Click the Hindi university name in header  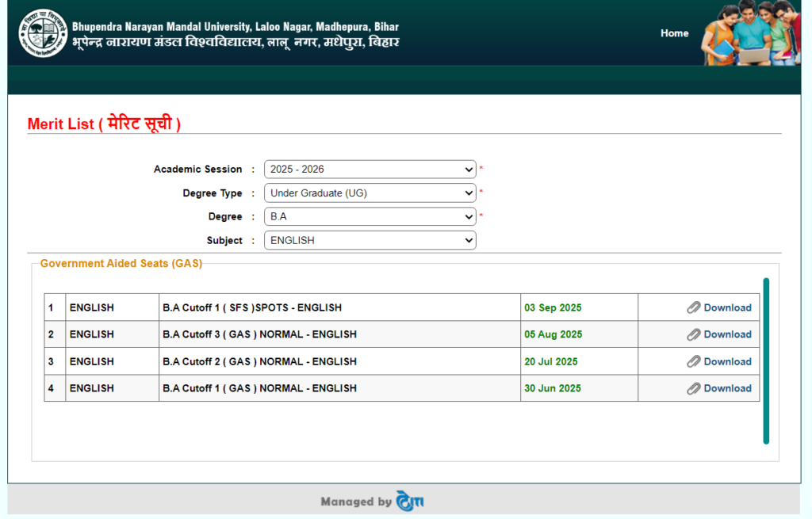236,42
